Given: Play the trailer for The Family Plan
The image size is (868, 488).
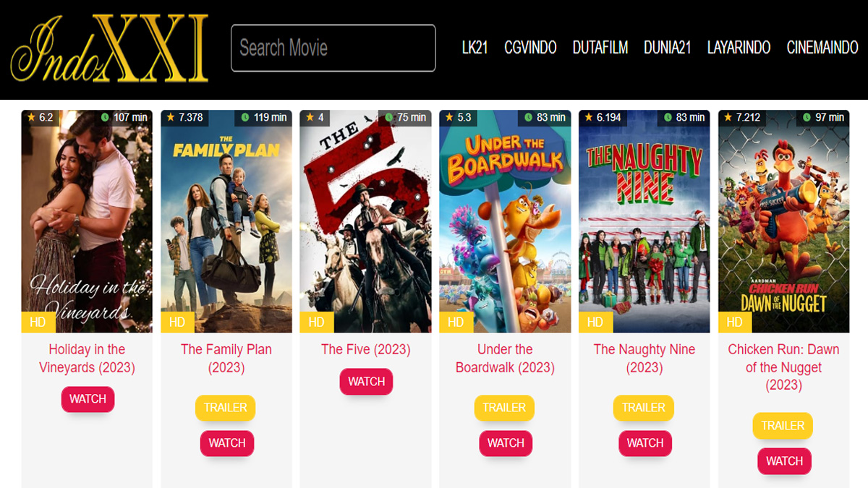Looking at the screenshot, I should point(226,408).
